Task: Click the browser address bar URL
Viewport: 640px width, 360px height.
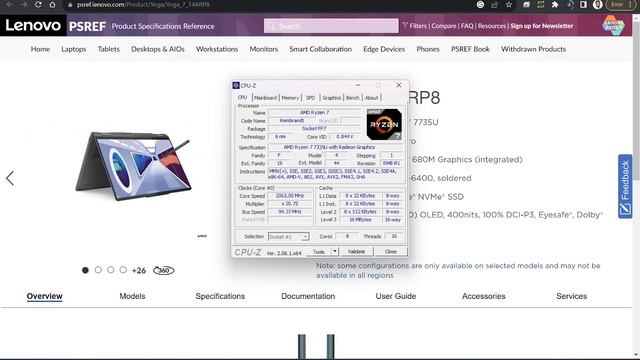Action: [x=143, y=4]
